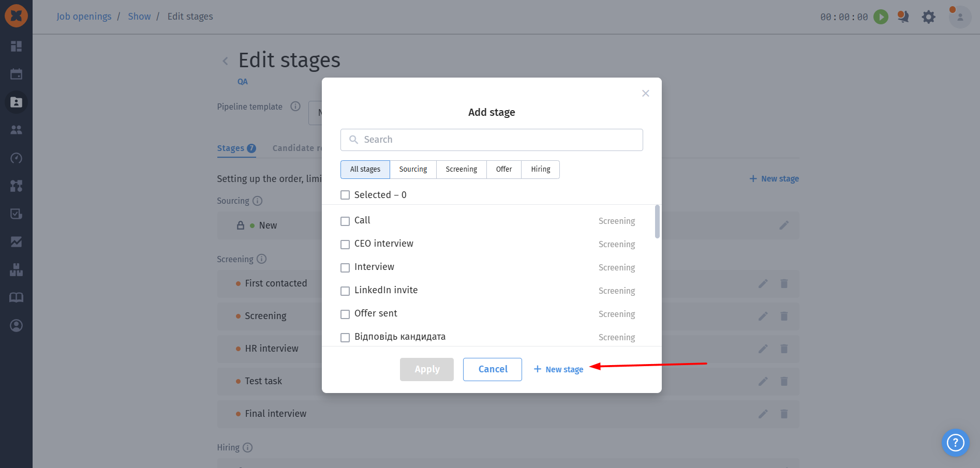Screen dimensions: 980x468
Task: Start the timer play button
Action: click(x=881, y=17)
